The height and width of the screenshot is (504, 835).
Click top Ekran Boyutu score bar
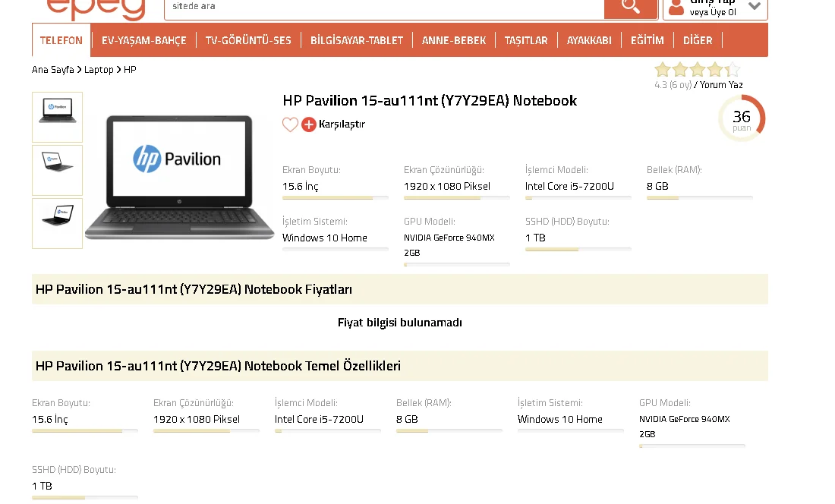(x=336, y=198)
